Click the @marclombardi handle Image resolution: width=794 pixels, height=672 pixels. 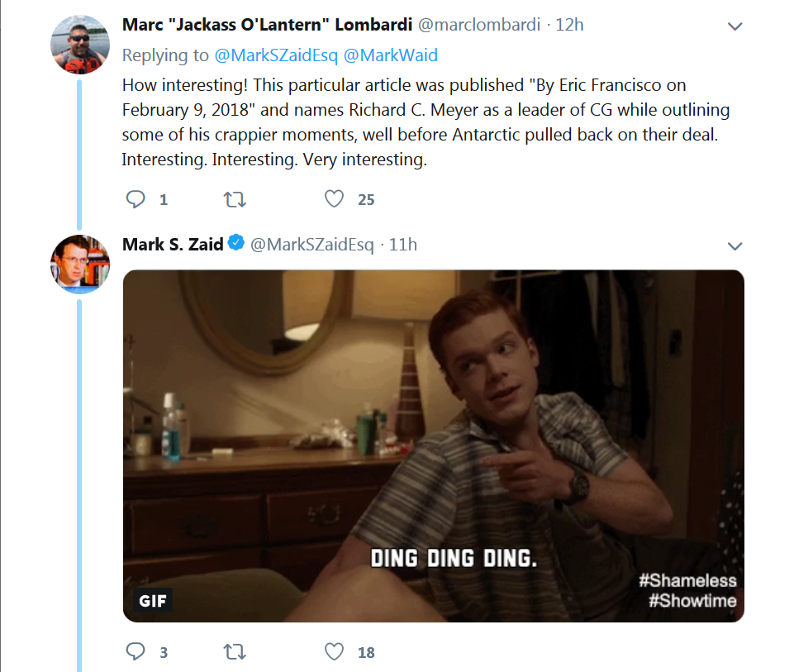pyautogui.click(x=479, y=24)
